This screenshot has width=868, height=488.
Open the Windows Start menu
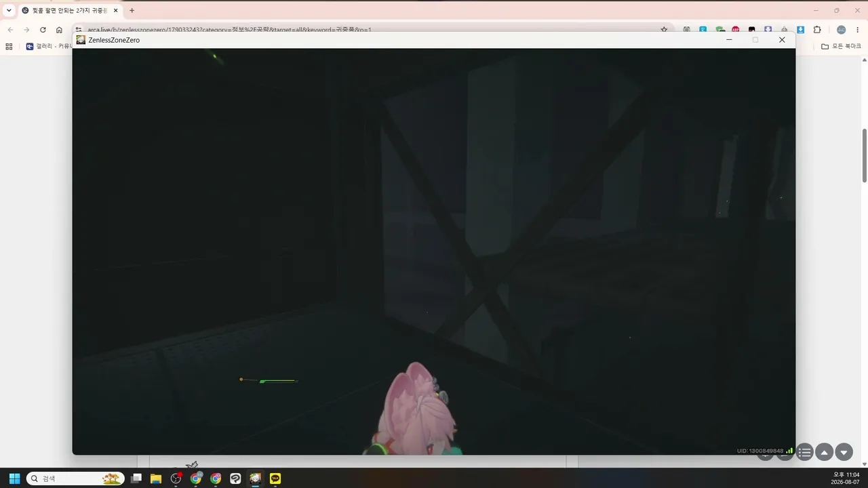coord(14,479)
